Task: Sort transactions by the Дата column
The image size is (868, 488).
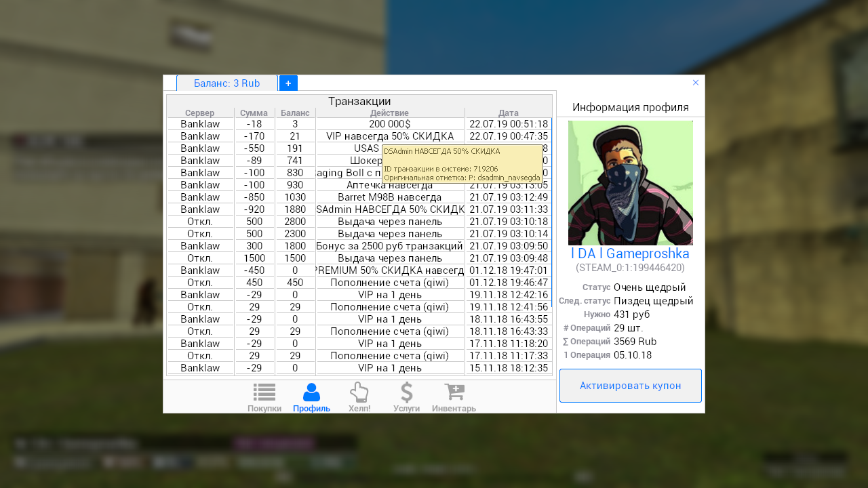Action: point(508,113)
